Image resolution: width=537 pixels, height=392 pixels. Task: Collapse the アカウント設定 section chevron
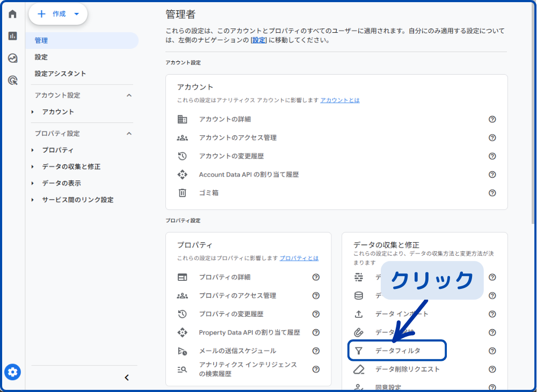tap(129, 95)
